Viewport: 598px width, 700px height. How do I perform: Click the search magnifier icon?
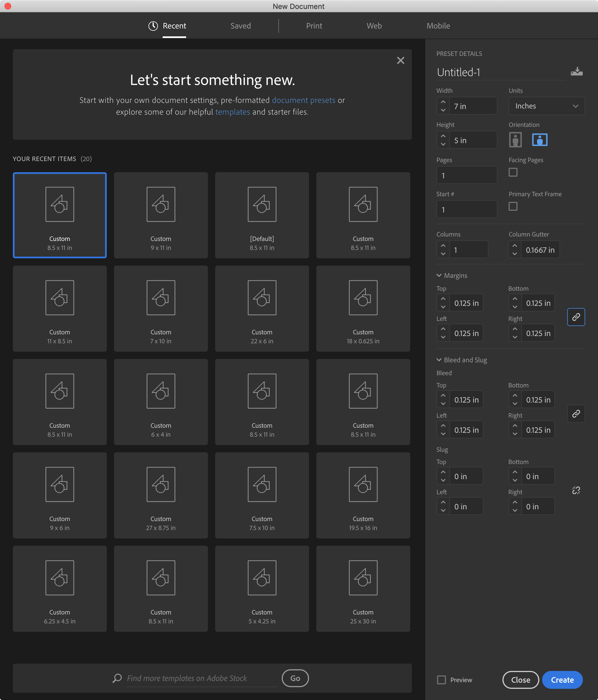[x=117, y=678]
